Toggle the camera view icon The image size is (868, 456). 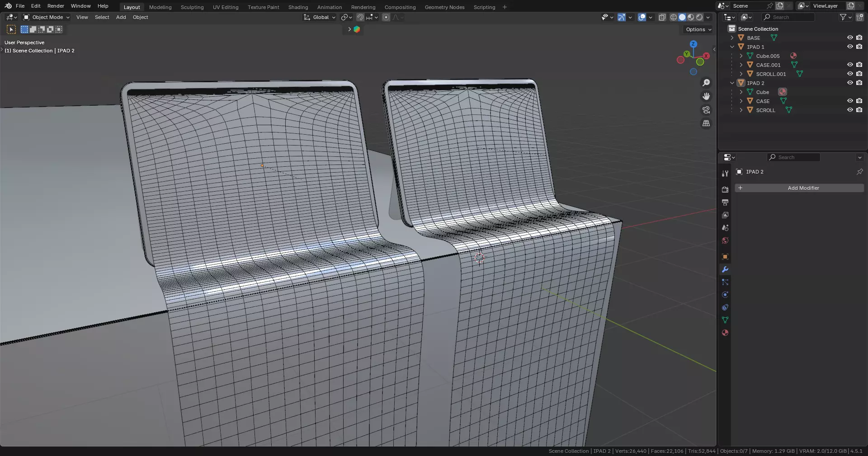pos(706,110)
